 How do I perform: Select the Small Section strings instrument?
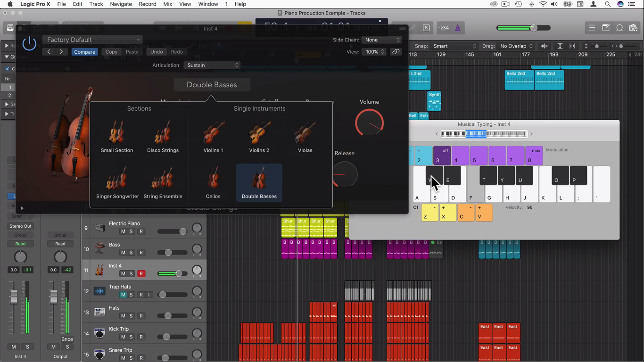(x=117, y=137)
